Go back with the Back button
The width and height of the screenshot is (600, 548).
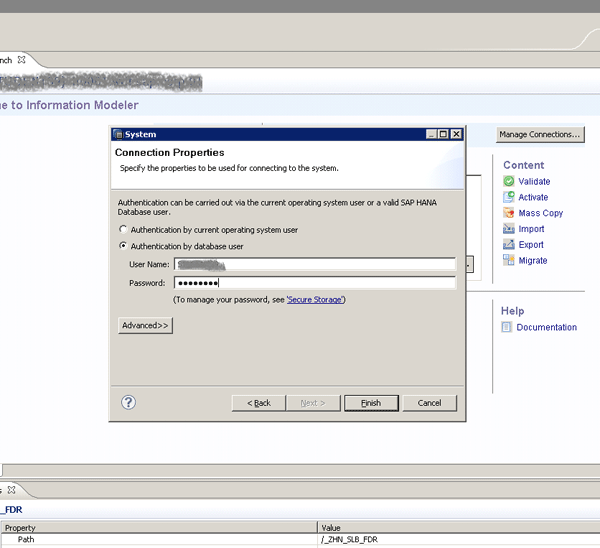click(258, 403)
